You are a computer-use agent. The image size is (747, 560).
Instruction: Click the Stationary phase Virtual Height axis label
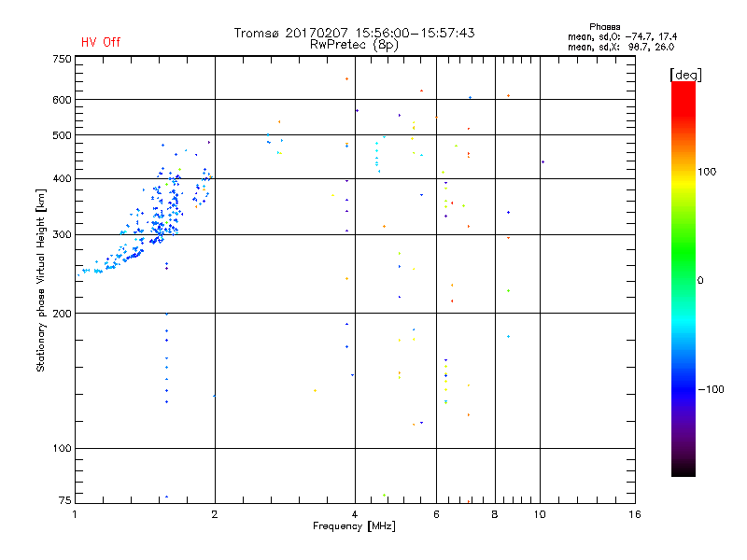pyautogui.click(x=41, y=280)
